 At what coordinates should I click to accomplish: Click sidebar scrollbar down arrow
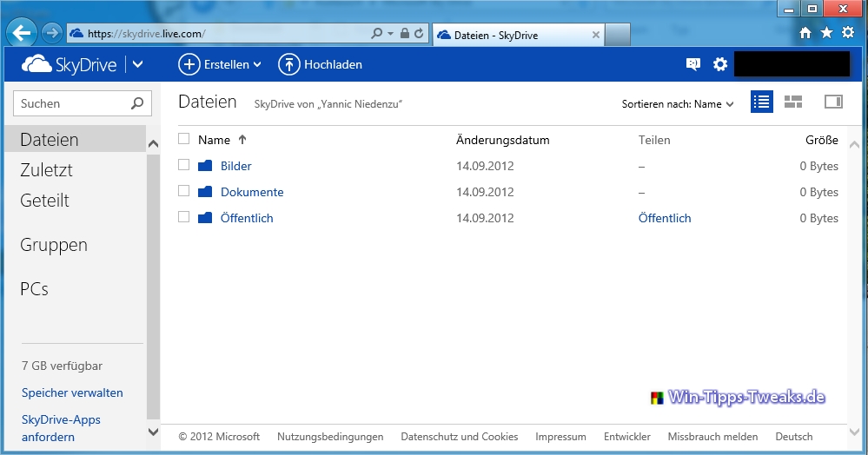click(x=153, y=432)
